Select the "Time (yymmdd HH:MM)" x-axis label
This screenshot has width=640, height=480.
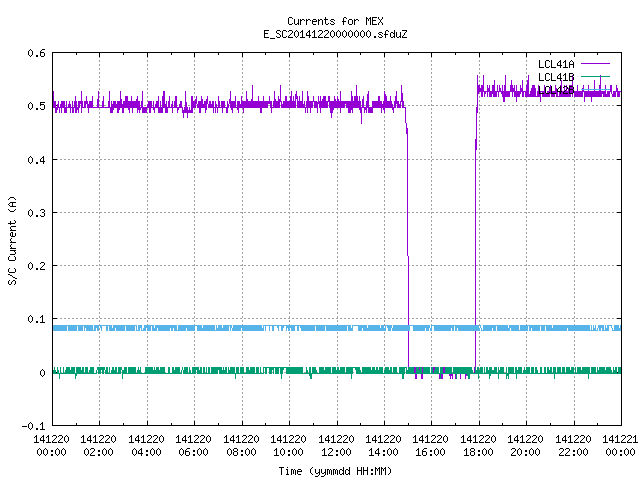click(x=335, y=471)
